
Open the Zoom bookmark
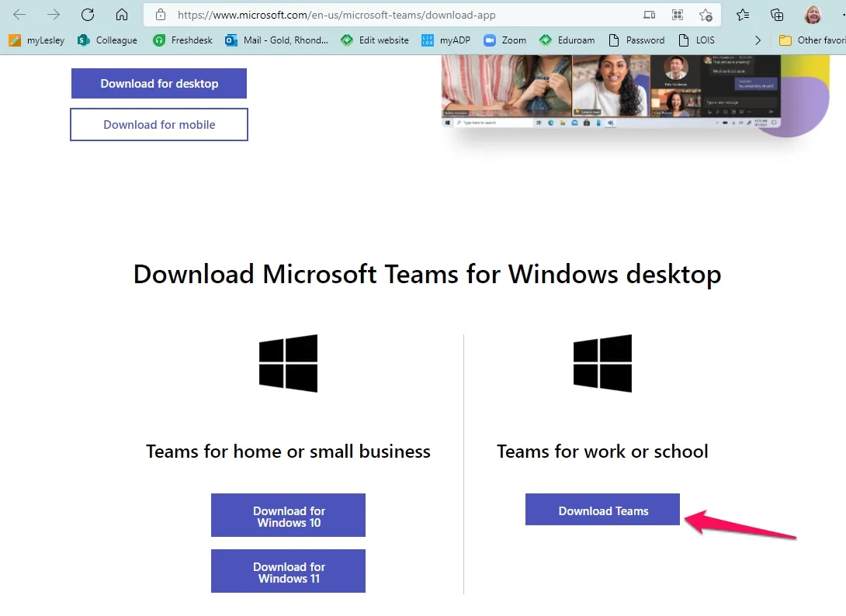[x=504, y=40]
